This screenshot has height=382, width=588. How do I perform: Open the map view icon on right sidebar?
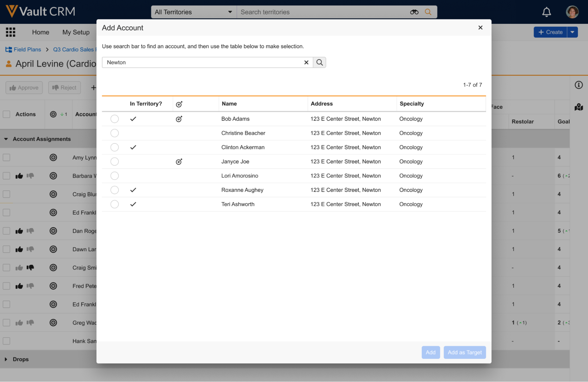pos(579,107)
